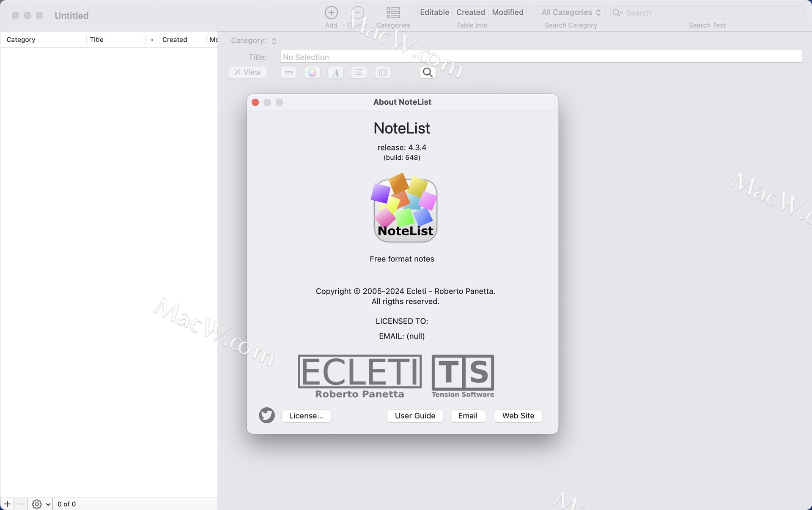Screen dimensions: 812x510
Task: Click the Untitled window title
Action: 71,16
